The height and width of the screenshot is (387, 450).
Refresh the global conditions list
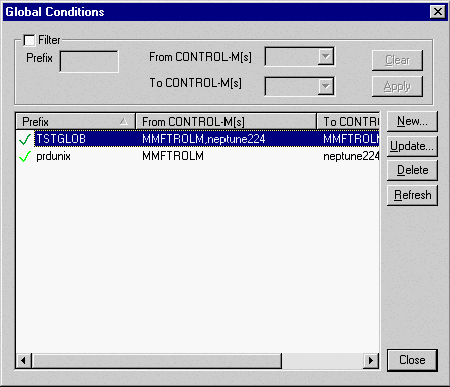(x=412, y=195)
